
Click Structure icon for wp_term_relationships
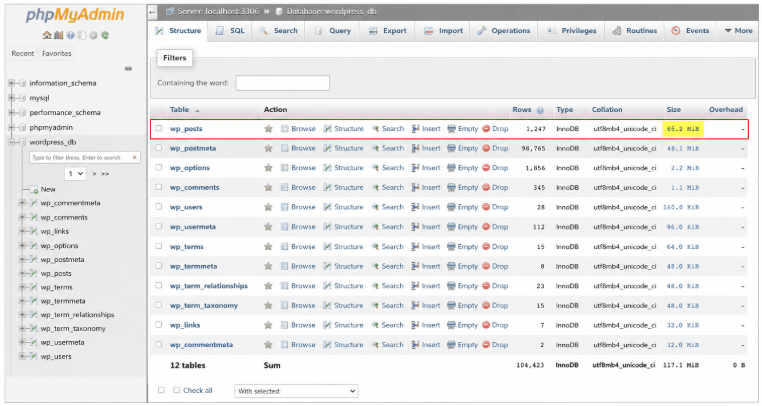tap(328, 286)
